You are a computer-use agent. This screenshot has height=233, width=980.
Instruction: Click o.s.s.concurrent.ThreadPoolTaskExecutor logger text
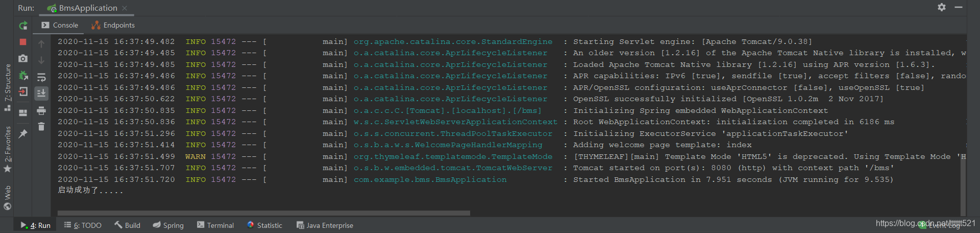[453, 134]
